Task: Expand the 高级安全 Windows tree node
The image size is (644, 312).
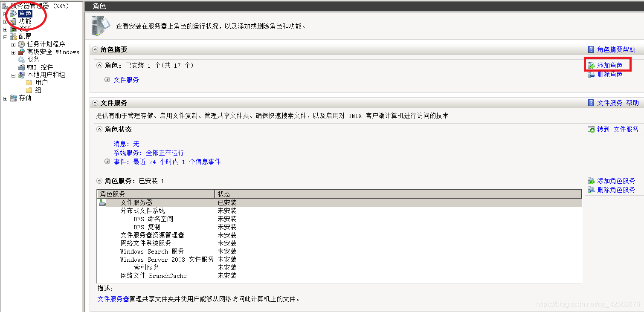Action: (x=13, y=52)
